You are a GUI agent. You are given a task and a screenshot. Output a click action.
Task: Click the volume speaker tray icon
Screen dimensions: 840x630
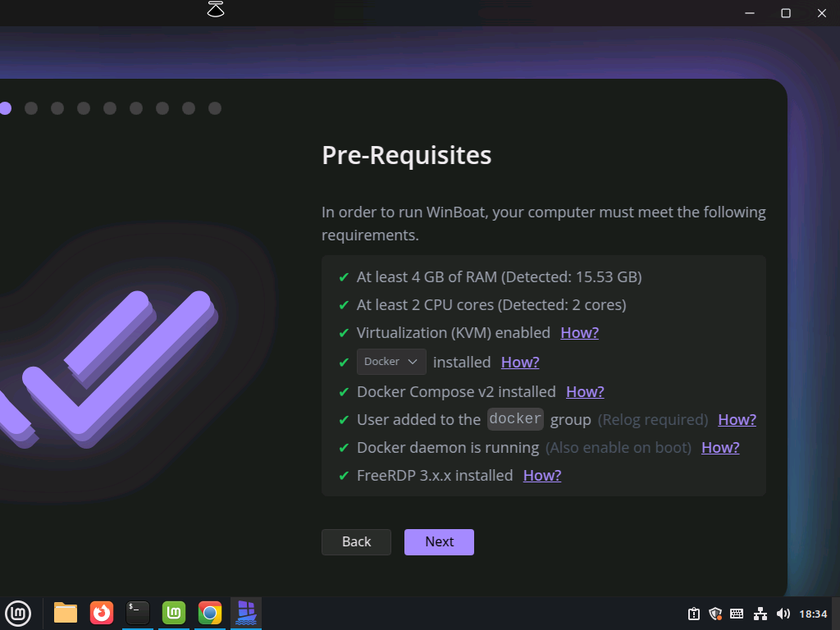coord(783,614)
